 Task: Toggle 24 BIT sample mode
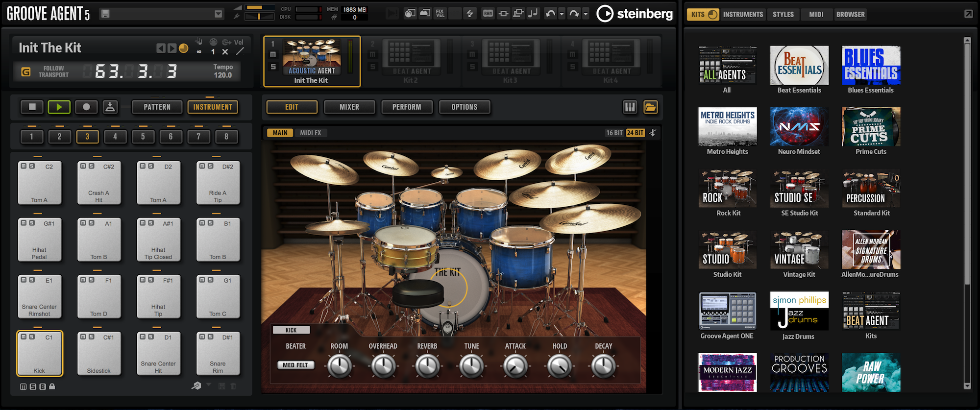635,133
